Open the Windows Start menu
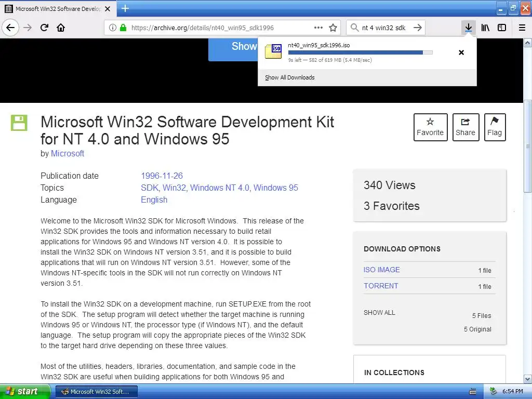 [x=25, y=391]
